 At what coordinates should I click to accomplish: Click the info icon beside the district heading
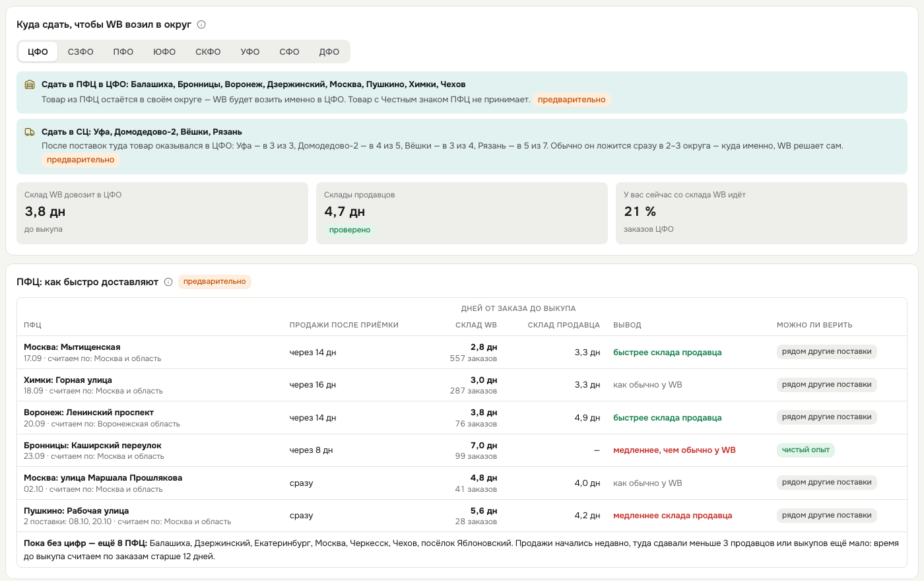pos(201,24)
